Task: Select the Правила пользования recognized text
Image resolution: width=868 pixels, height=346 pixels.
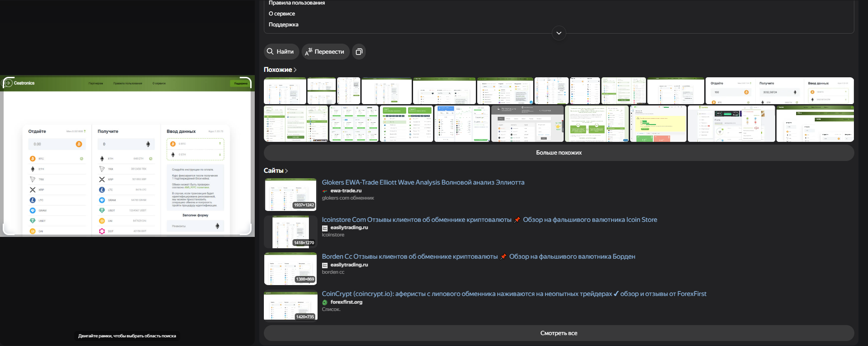Action: (297, 3)
